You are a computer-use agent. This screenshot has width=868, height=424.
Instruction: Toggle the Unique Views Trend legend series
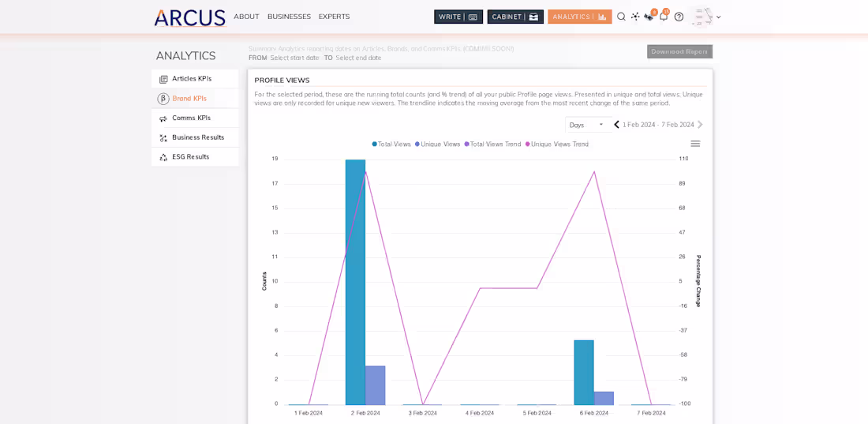(556, 144)
